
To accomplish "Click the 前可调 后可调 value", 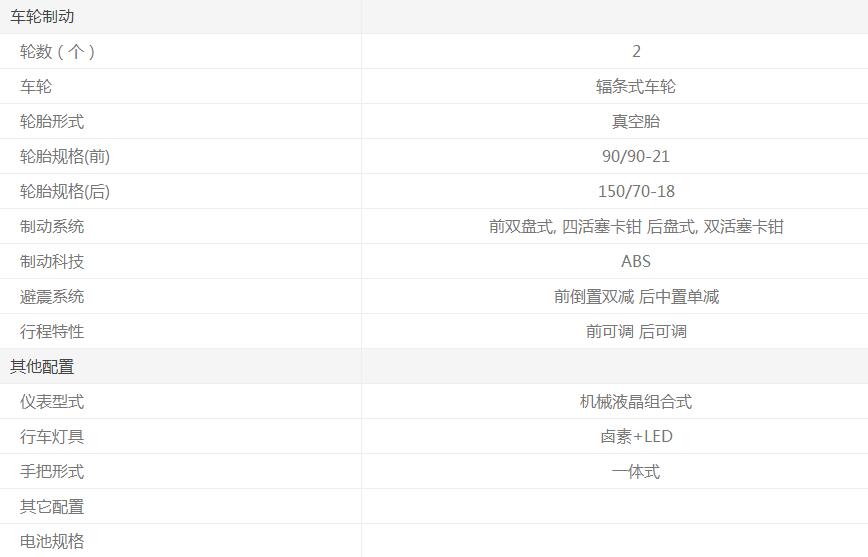I will [x=635, y=332].
